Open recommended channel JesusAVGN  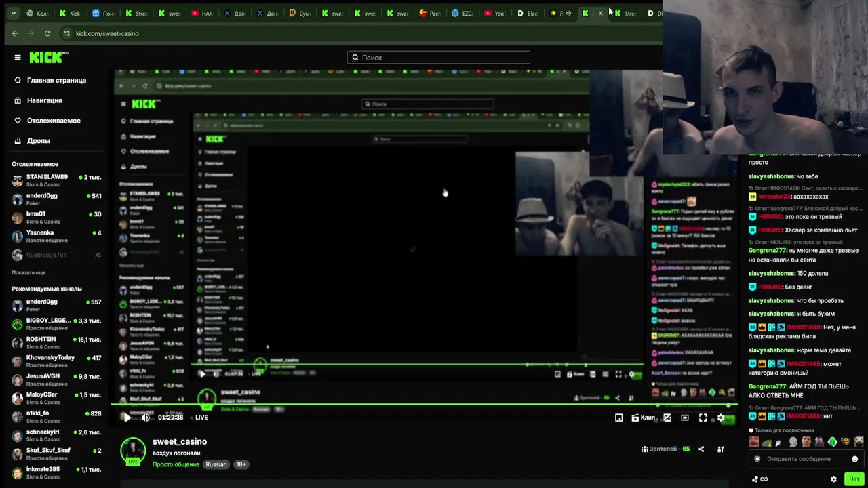point(56,380)
